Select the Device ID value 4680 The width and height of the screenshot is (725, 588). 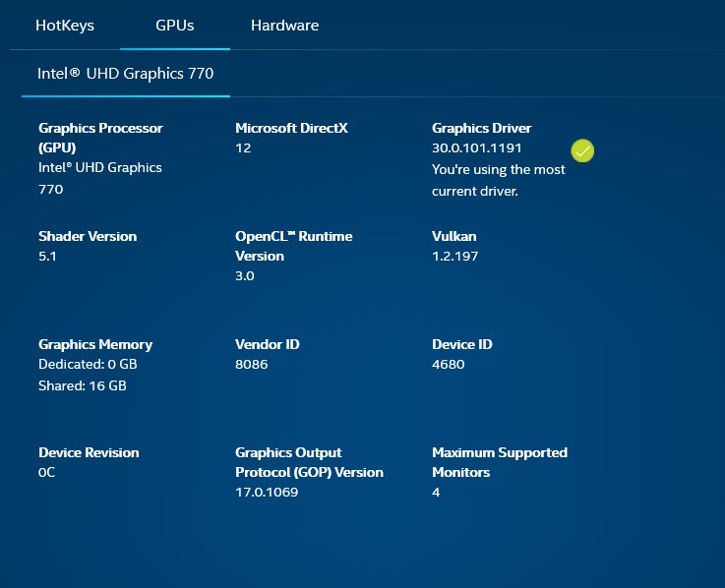pyautogui.click(x=448, y=365)
